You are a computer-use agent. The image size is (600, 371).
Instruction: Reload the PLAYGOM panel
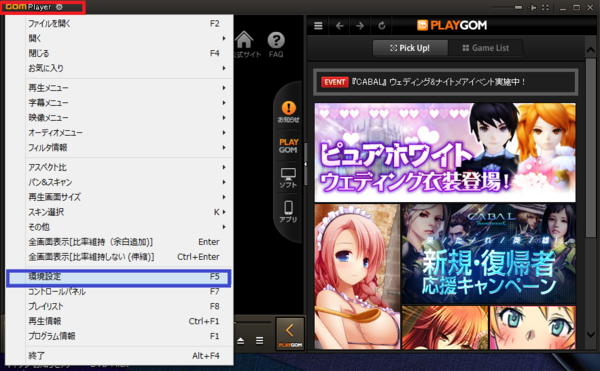tap(382, 26)
